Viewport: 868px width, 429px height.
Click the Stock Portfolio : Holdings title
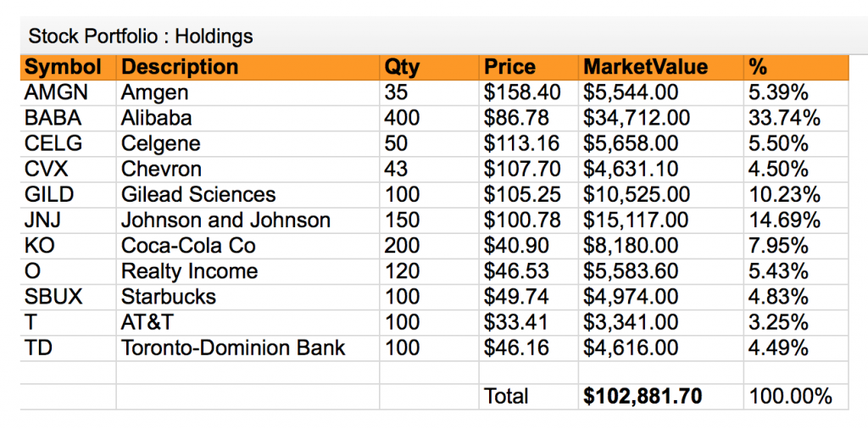[141, 36]
